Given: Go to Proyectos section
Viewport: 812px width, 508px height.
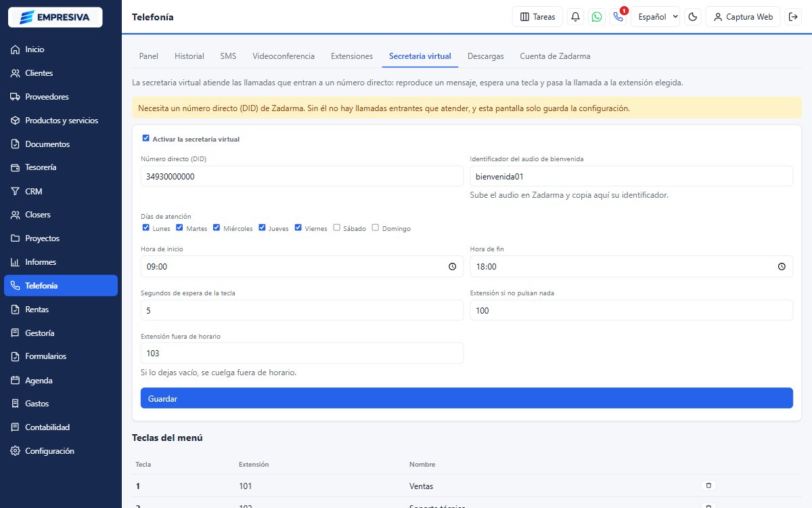Looking at the screenshot, I should click(61, 238).
